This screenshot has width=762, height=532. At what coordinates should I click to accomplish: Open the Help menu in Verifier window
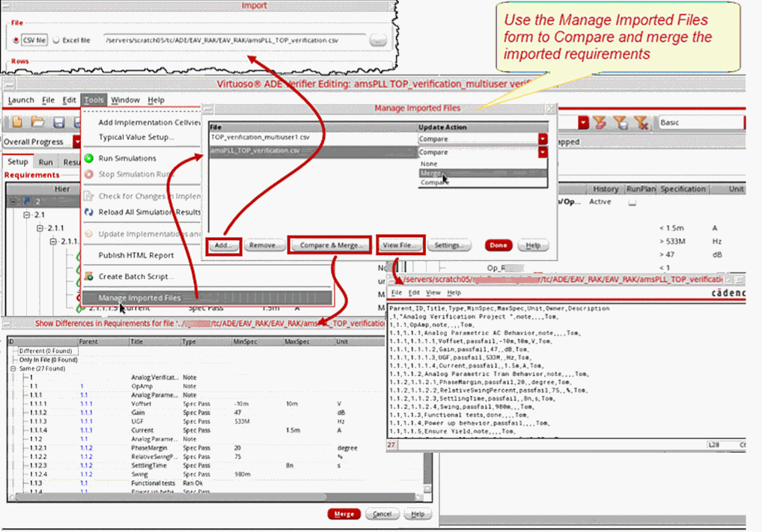pos(156,100)
